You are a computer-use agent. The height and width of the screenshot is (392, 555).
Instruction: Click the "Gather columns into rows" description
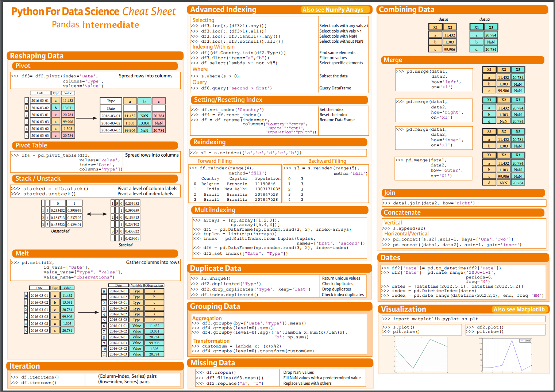pyautogui.click(x=153, y=262)
